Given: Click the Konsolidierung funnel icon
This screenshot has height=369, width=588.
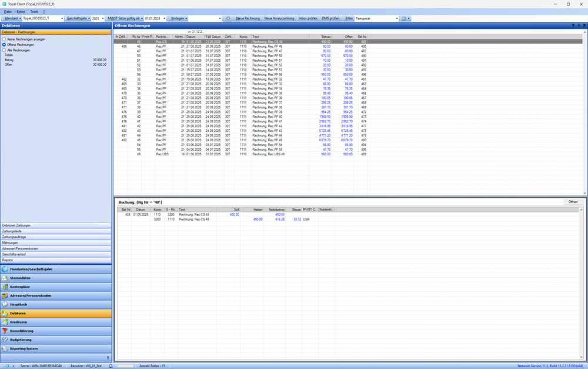Looking at the screenshot, I should click(5, 331).
